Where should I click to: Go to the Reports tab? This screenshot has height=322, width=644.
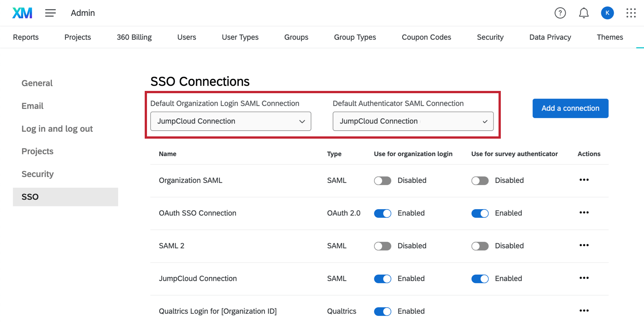click(26, 37)
